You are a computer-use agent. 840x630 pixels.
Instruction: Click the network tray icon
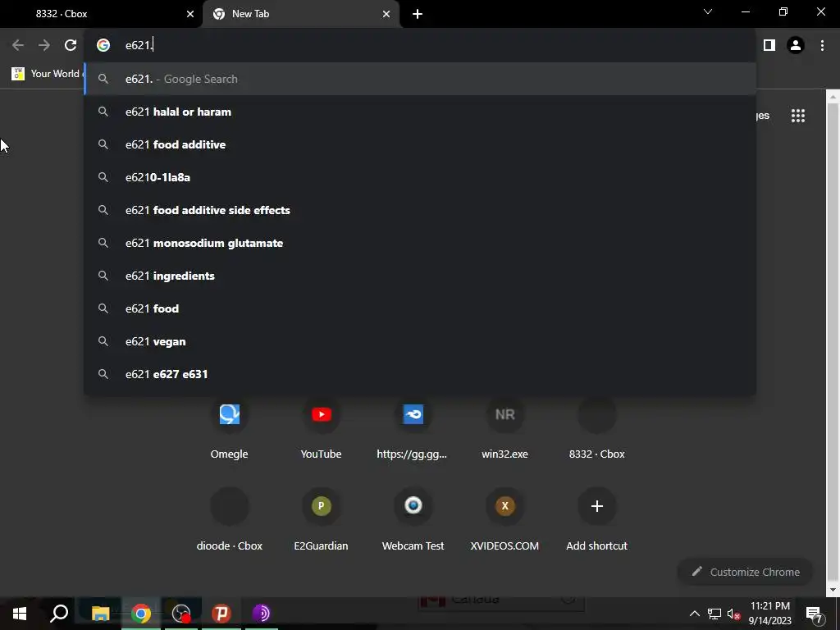[x=714, y=614]
